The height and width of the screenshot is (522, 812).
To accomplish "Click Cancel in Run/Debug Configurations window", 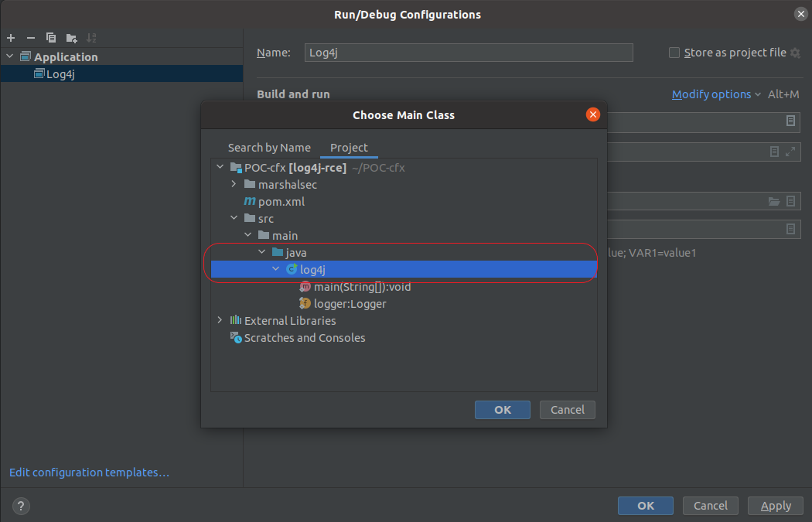I will [711, 506].
